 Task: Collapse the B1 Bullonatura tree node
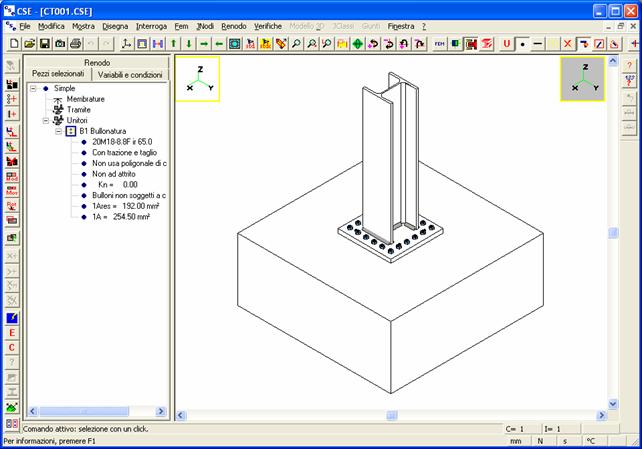58,131
